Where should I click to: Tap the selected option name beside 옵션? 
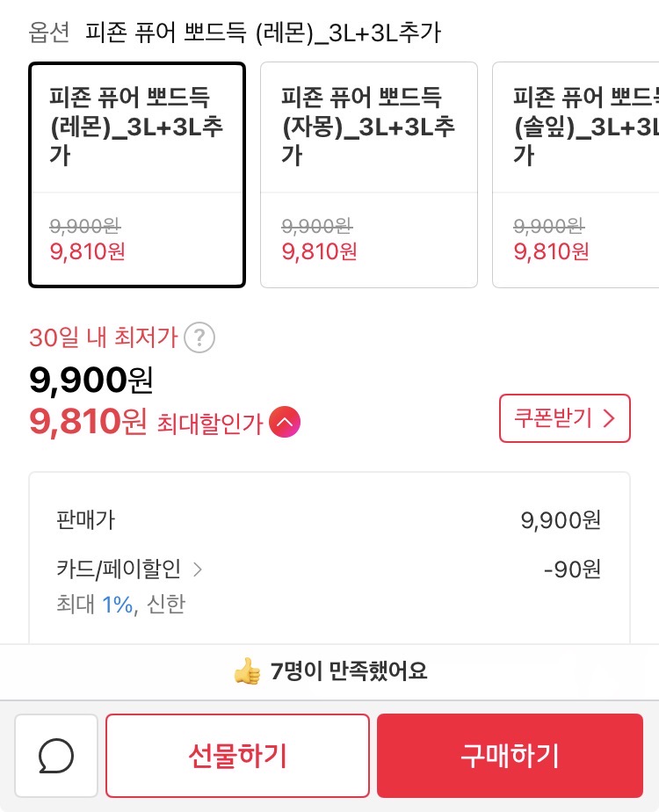264,33
